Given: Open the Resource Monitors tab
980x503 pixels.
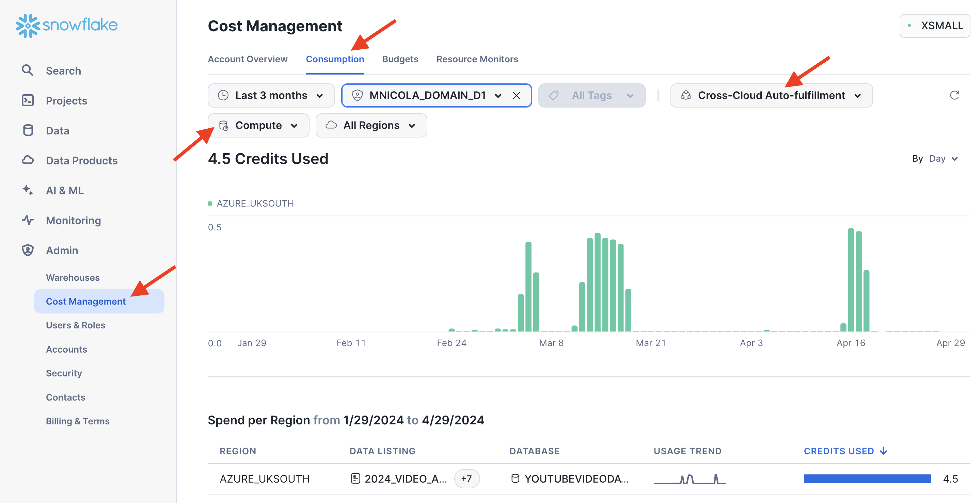Looking at the screenshot, I should tap(477, 59).
